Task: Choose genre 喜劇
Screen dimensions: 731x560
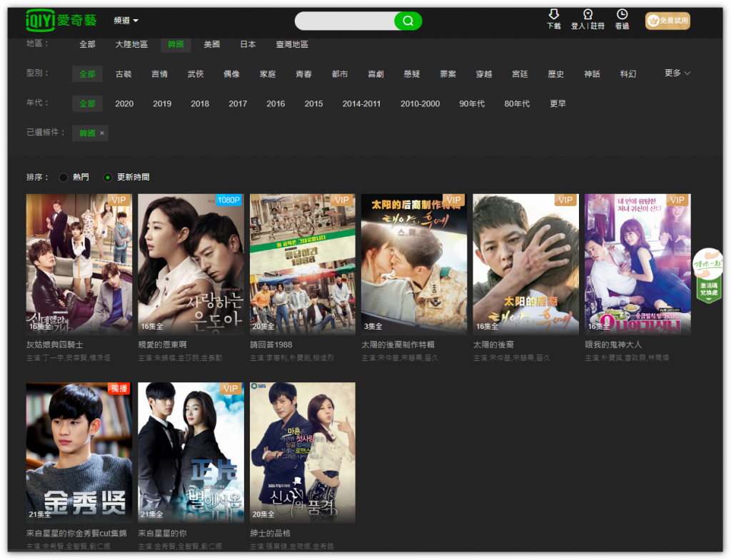Action: coord(375,74)
